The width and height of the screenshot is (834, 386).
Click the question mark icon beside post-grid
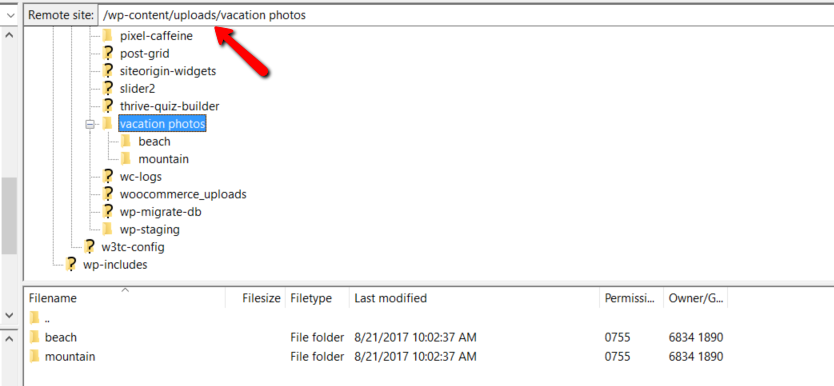point(108,54)
